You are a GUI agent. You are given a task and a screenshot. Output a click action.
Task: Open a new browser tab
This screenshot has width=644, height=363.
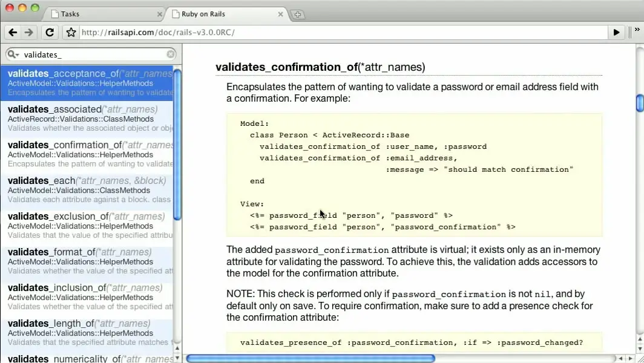[x=298, y=15]
